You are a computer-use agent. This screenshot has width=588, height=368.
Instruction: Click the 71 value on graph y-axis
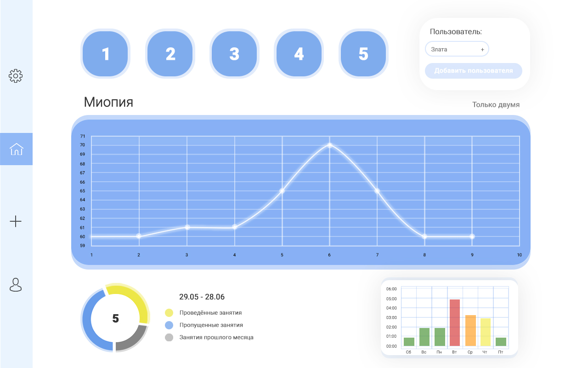pos(83,136)
